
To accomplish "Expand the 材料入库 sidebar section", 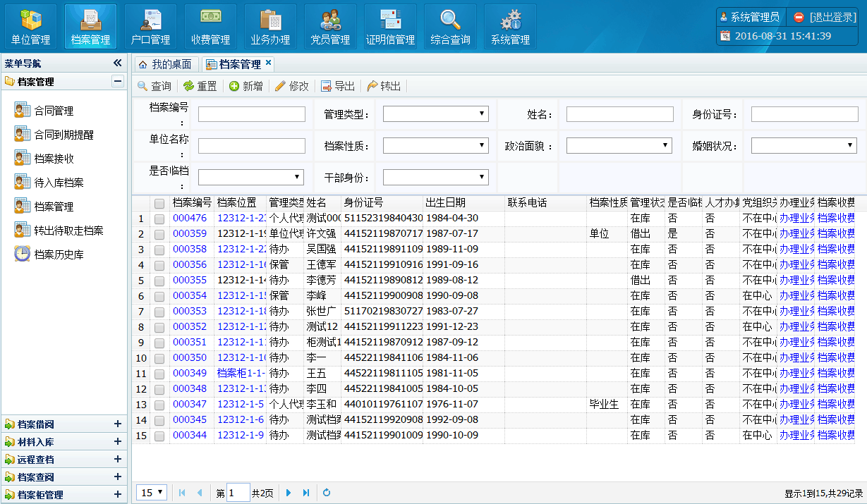I will pyautogui.click(x=118, y=442).
